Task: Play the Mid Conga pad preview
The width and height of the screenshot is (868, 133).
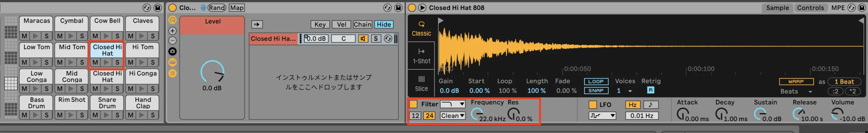Action: [71, 89]
